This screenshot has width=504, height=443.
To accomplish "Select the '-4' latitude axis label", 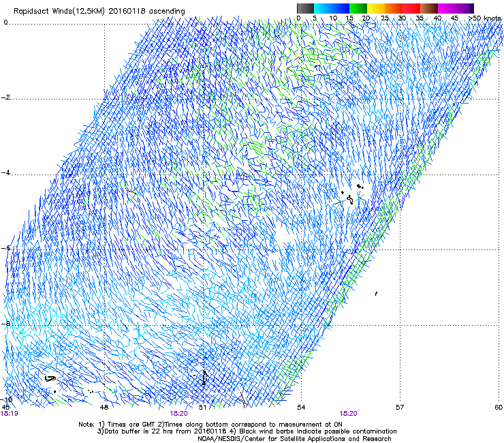I will point(5,172).
